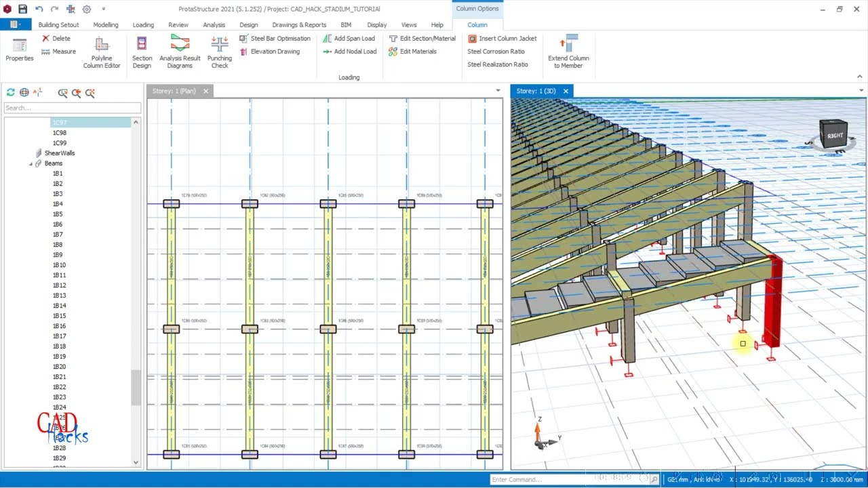Open the Column contextual ribbon tab
The width and height of the screenshot is (868, 488).
477,24
